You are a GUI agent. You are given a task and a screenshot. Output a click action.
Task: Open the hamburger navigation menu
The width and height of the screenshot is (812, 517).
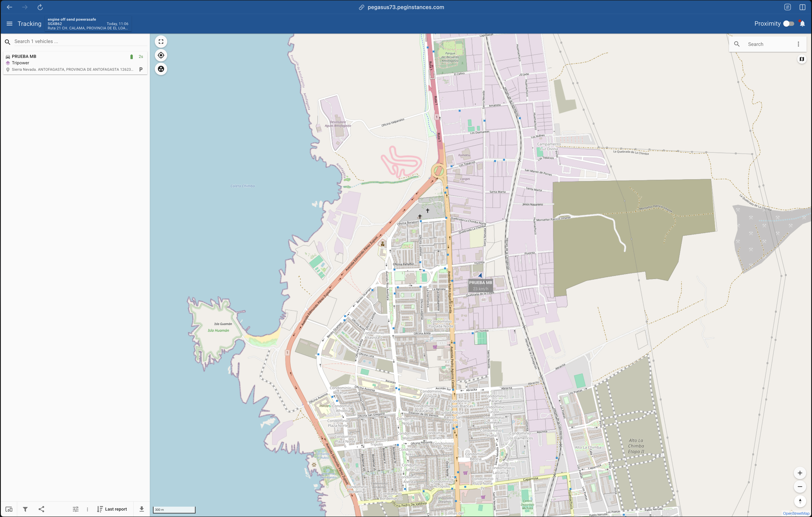(10, 24)
